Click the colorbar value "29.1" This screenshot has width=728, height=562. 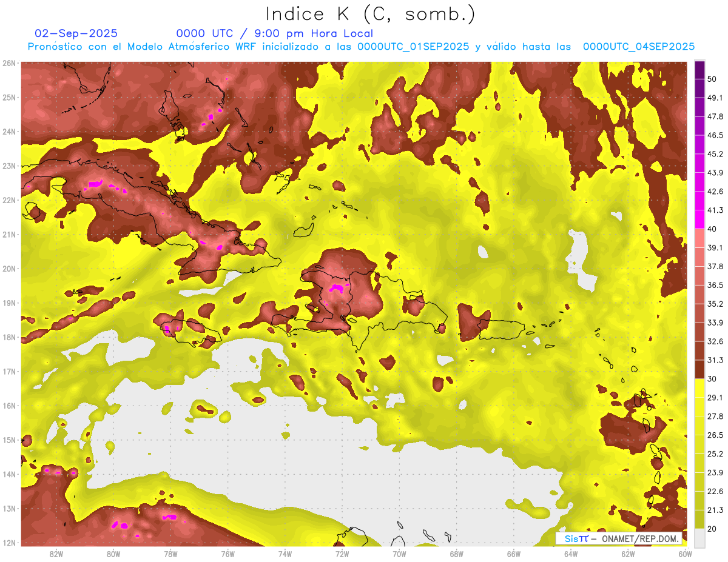point(714,398)
